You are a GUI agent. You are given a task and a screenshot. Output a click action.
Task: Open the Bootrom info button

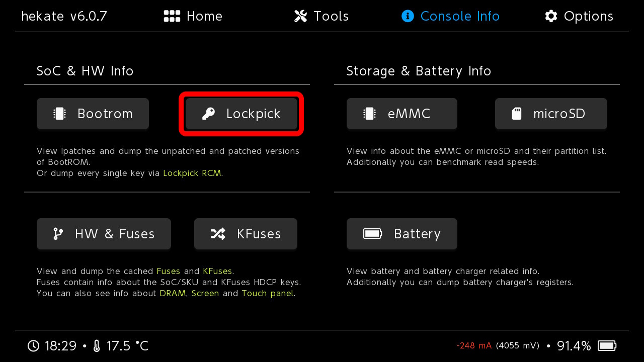pos(93,114)
